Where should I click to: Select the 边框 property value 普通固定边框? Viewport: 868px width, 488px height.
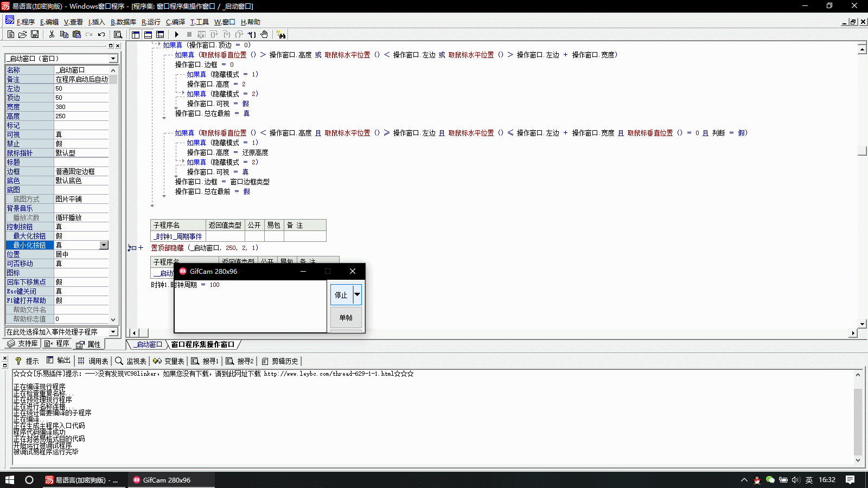pyautogui.click(x=81, y=171)
